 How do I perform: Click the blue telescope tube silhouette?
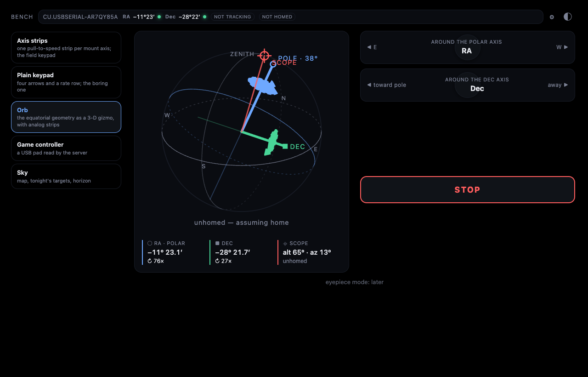click(x=263, y=86)
